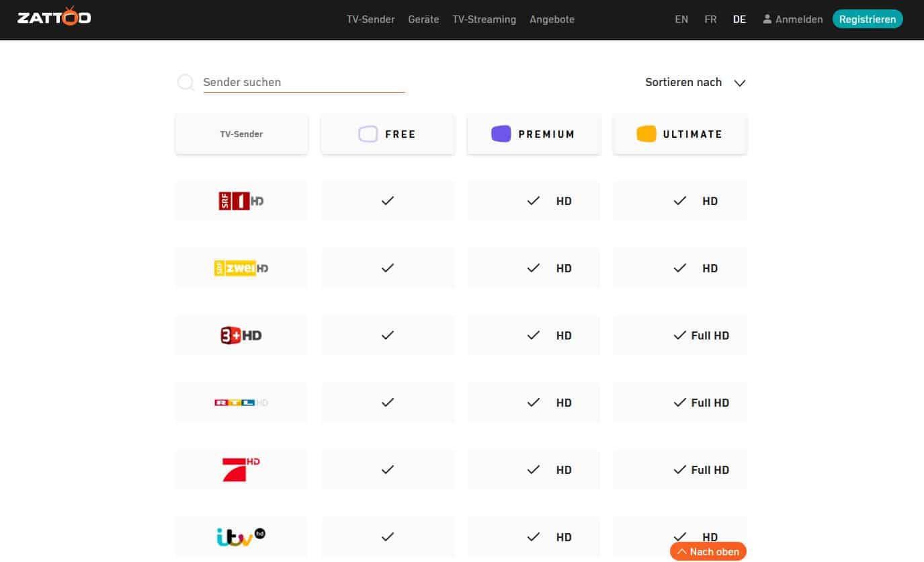The image size is (924, 562).
Task: Open the TV-Sender menu item
Action: (370, 19)
